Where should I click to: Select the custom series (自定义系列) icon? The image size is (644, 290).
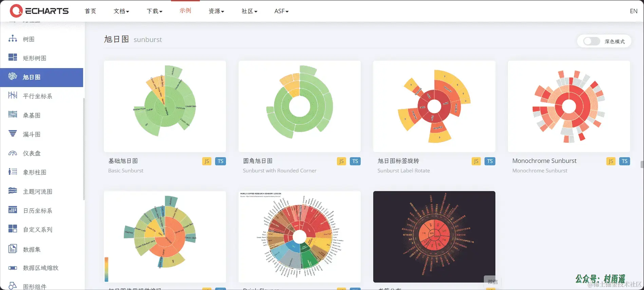pyautogui.click(x=13, y=229)
